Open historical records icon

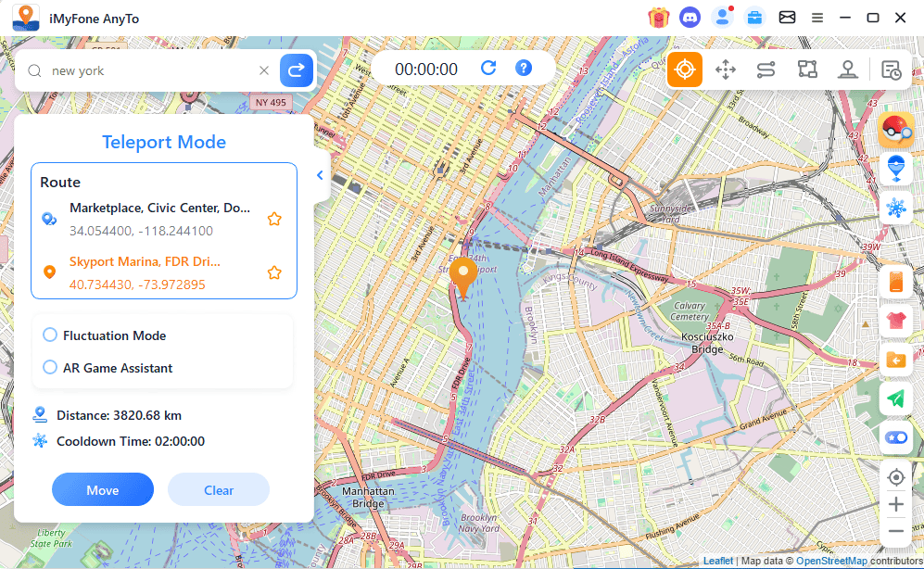click(x=891, y=70)
